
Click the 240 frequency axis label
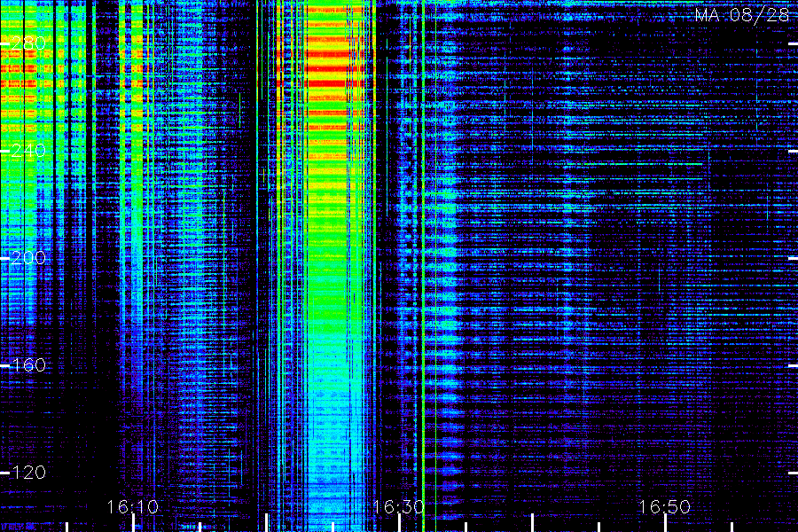click(x=28, y=151)
